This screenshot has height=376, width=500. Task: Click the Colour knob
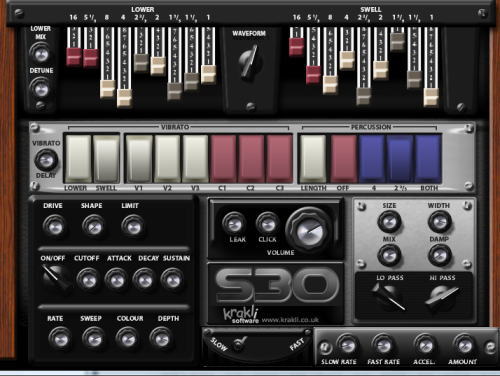point(127,338)
